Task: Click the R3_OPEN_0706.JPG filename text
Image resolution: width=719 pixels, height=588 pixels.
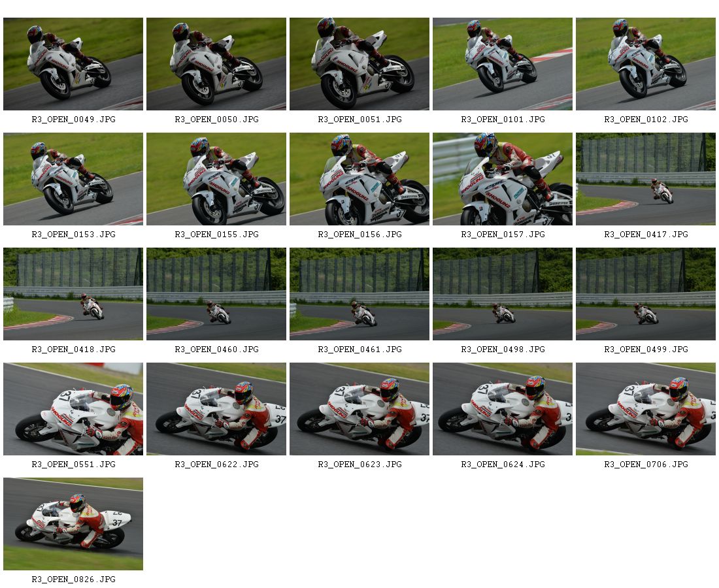Action: [x=646, y=465]
